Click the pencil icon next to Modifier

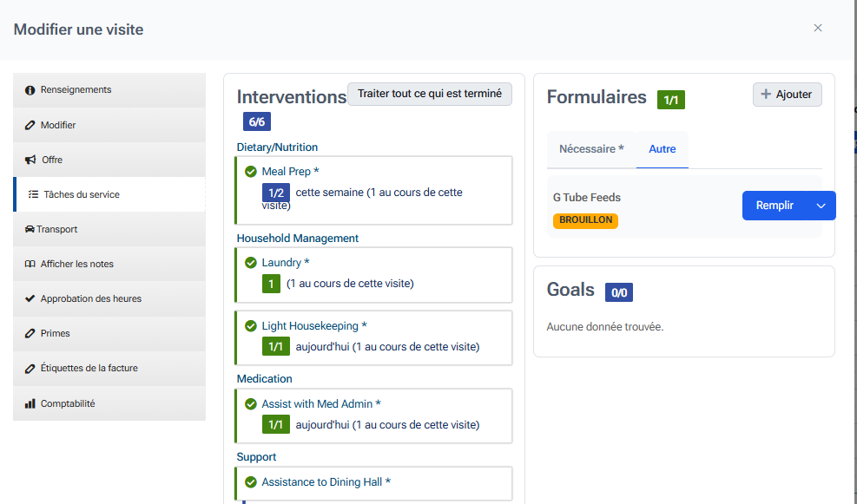tap(30, 126)
